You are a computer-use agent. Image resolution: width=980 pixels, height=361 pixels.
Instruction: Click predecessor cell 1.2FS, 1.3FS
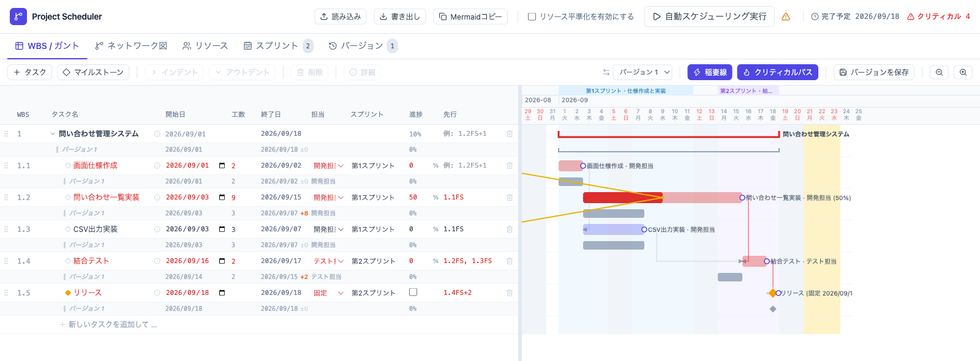(467, 261)
